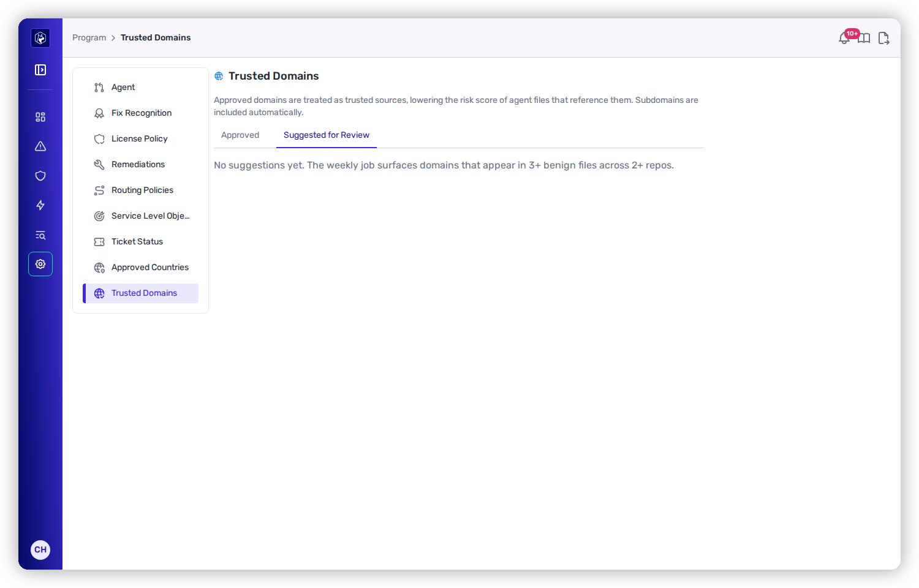This screenshot has width=919, height=588.
Task: Navigate to Remediations
Action: pos(141,165)
